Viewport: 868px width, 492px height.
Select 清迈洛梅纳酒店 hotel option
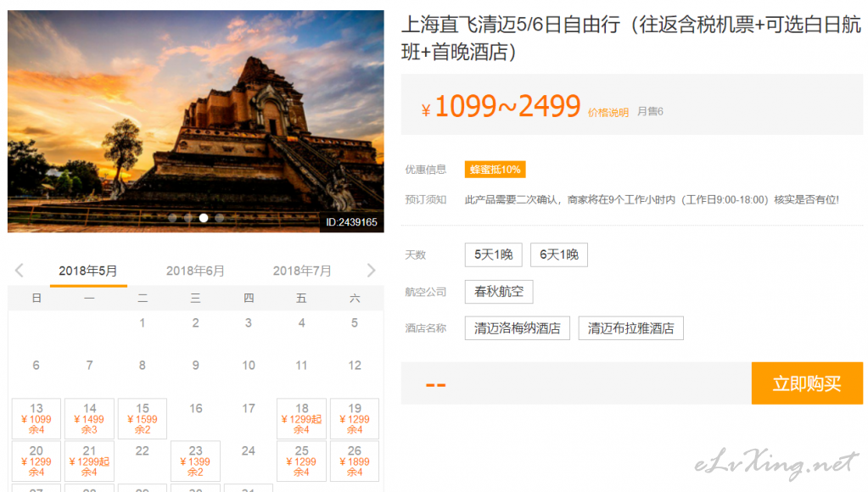[517, 328]
